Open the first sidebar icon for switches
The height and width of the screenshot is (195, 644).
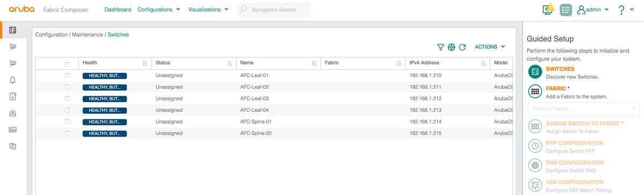(13, 30)
